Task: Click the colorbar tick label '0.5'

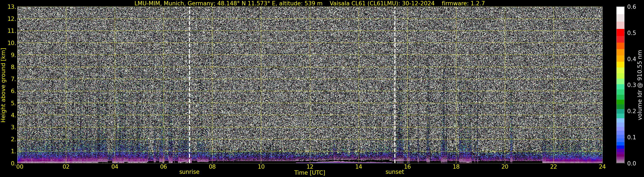Action: [x=632, y=33]
